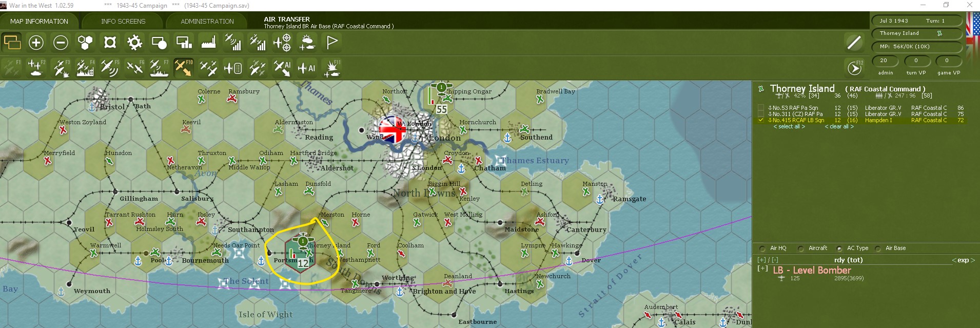Screen dimensions: 980x328
Task: Click the rdy (tot) column header
Action: click(848, 260)
